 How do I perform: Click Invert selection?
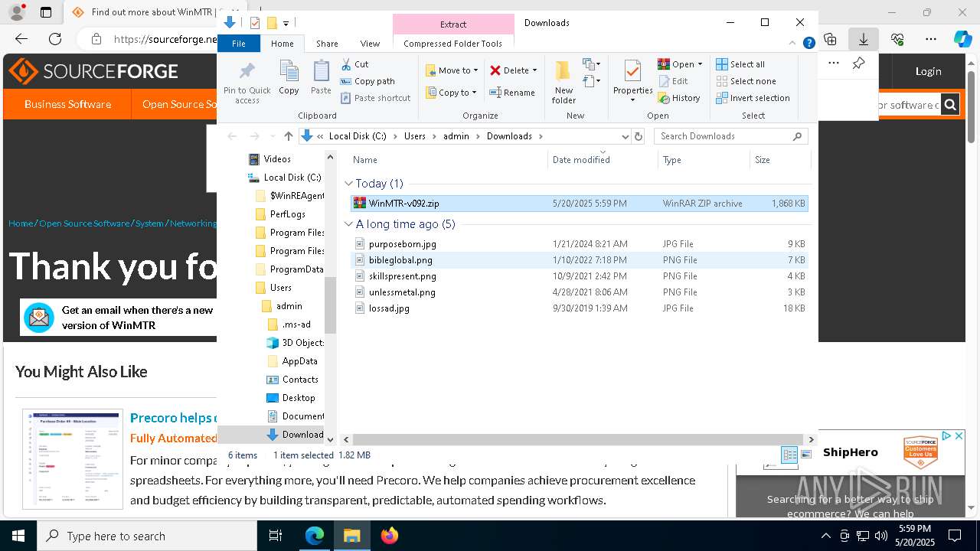(x=753, y=98)
